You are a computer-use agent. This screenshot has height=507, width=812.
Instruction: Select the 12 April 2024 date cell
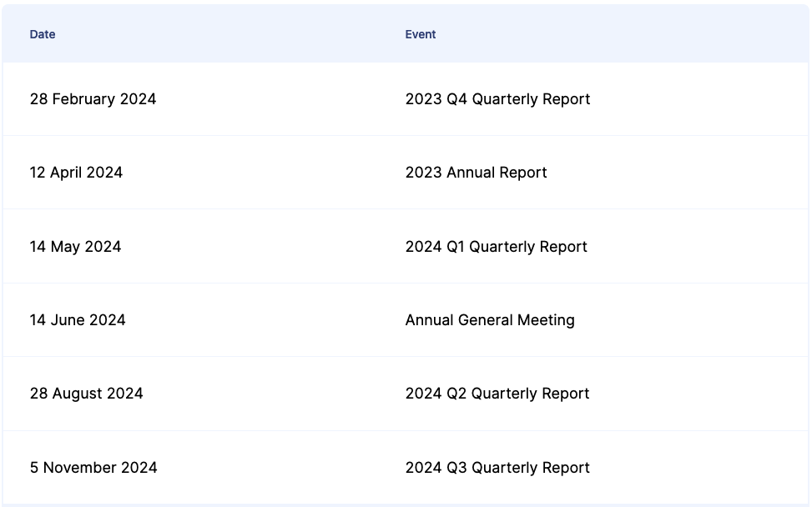(x=76, y=173)
